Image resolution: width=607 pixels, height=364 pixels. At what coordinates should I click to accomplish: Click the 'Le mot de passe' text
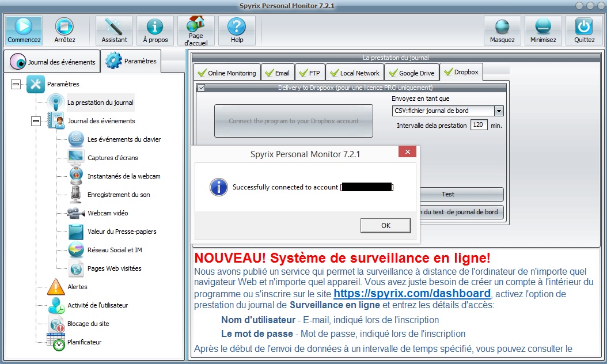point(257,334)
